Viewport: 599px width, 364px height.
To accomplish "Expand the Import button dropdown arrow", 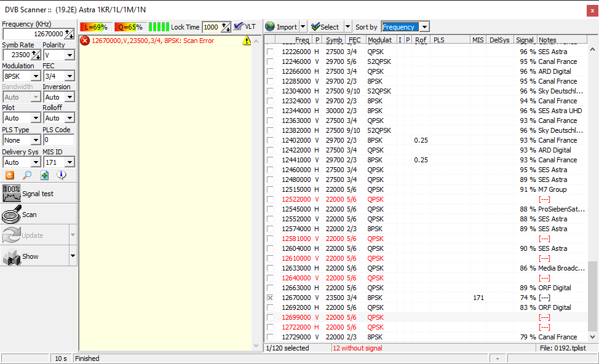I will pos(303,26).
